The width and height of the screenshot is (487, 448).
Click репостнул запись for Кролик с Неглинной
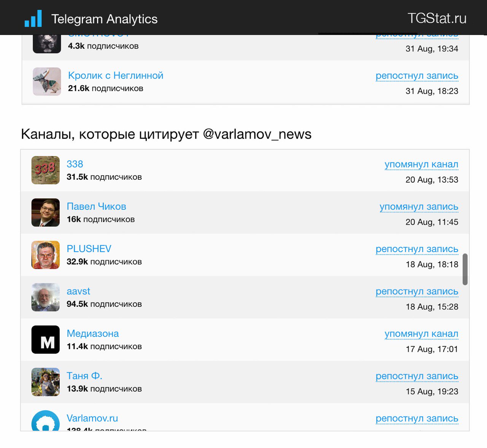coord(417,76)
